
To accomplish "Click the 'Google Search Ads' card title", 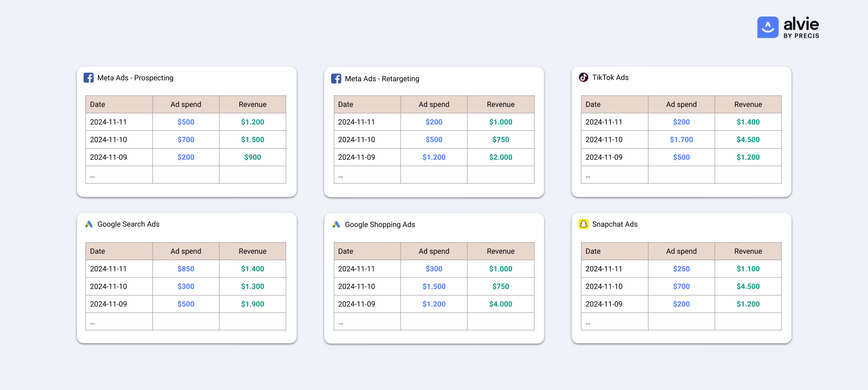I will pos(129,224).
